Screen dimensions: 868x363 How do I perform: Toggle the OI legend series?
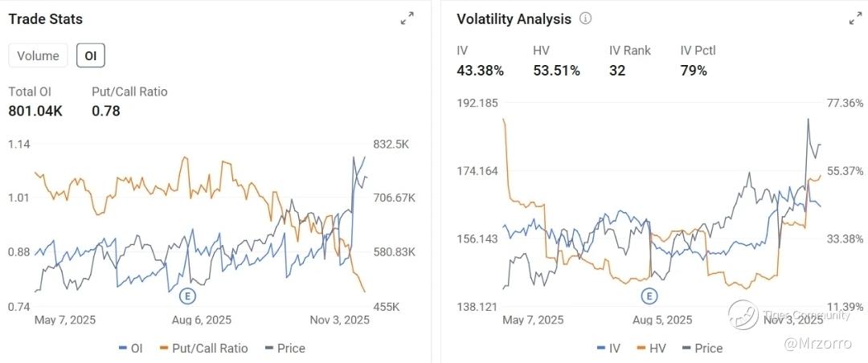(130, 348)
